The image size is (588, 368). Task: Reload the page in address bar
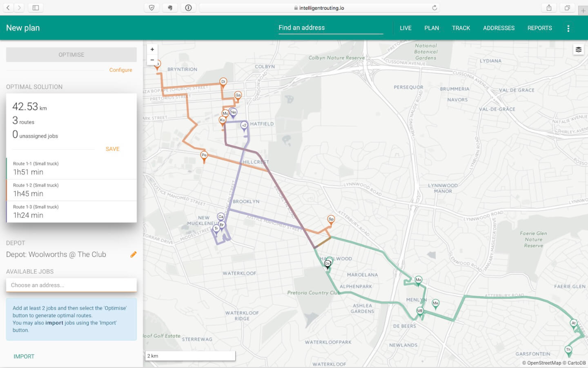(434, 8)
